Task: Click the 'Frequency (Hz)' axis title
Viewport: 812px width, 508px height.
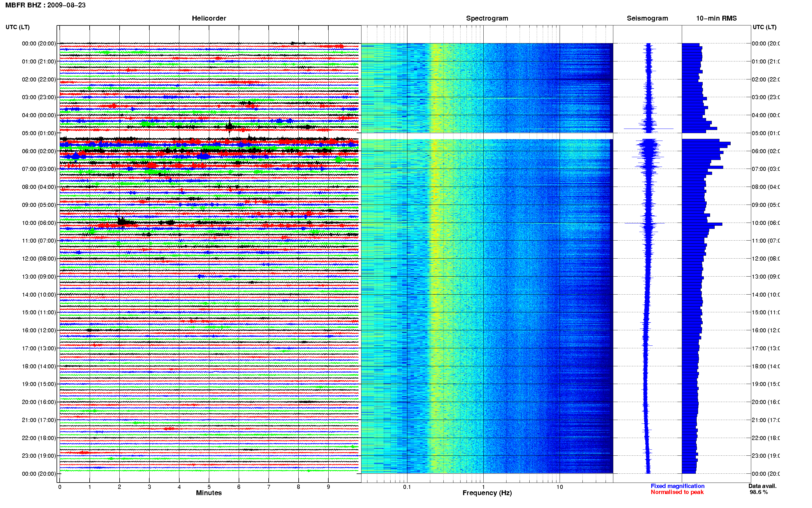Action: tap(487, 493)
